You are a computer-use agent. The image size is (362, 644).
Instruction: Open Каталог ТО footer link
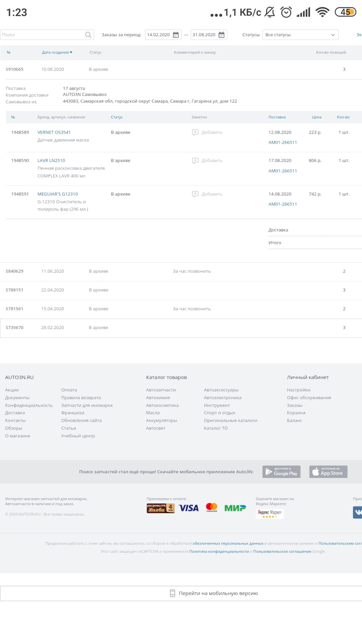coord(216,428)
